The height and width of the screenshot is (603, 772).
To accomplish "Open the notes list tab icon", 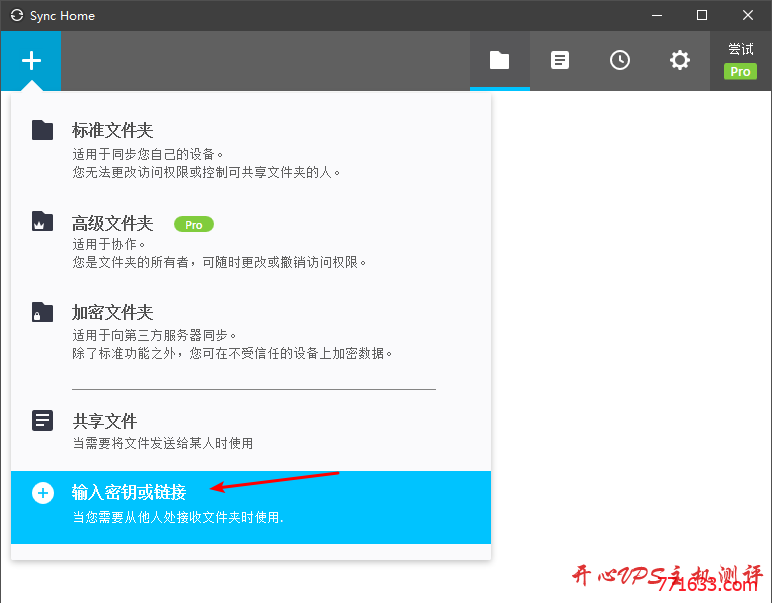I will pos(560,61).
